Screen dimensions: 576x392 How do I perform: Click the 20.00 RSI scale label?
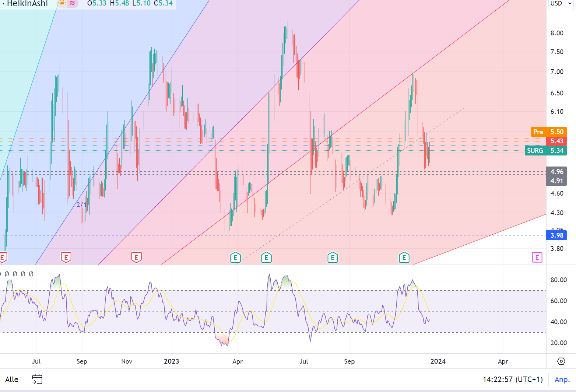click(x=558, y=343)
